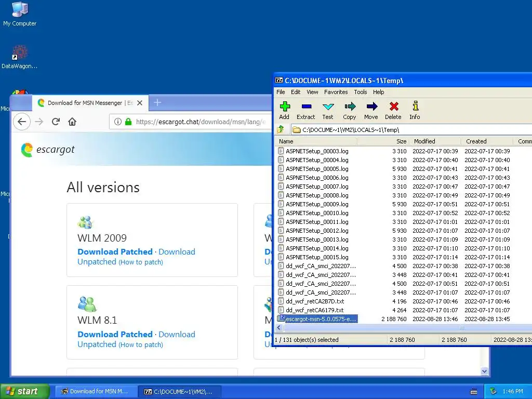Screen dimensions: 532x399
Task: Click the WLM 2009 people icon
Action: [x=85, y=222]
